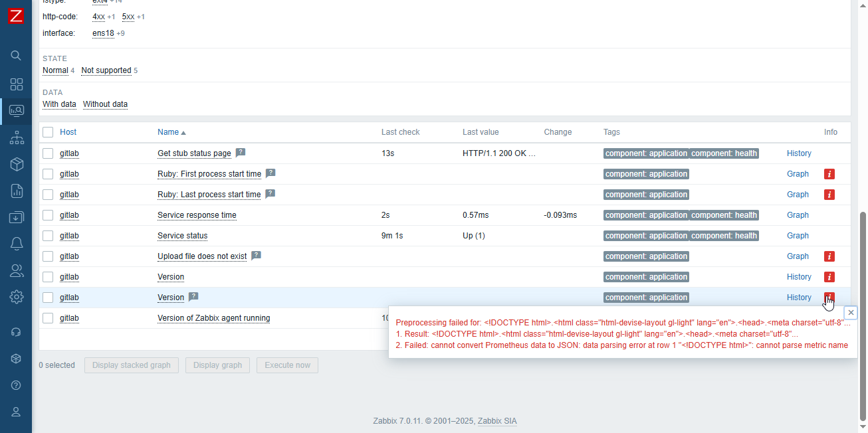This screenshot has height=433, width=868.
Task: Click the Display graph button
Action: coord(218,365)
